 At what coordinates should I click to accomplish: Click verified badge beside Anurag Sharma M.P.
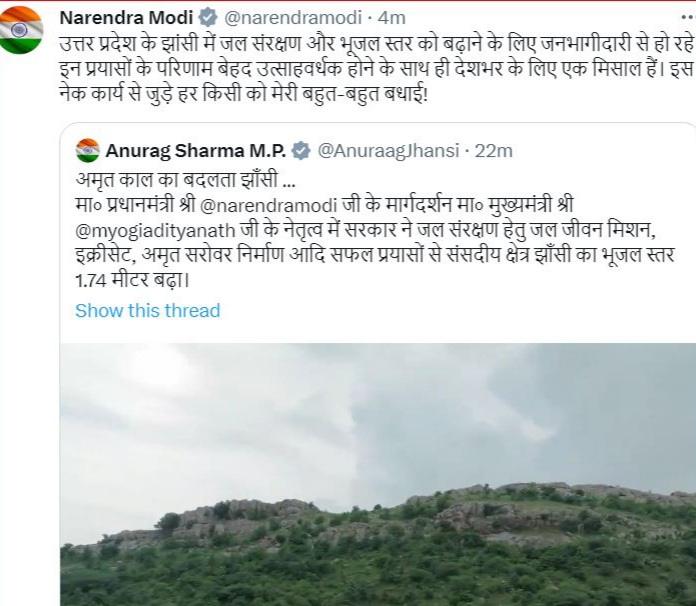(x=301, y=151)
